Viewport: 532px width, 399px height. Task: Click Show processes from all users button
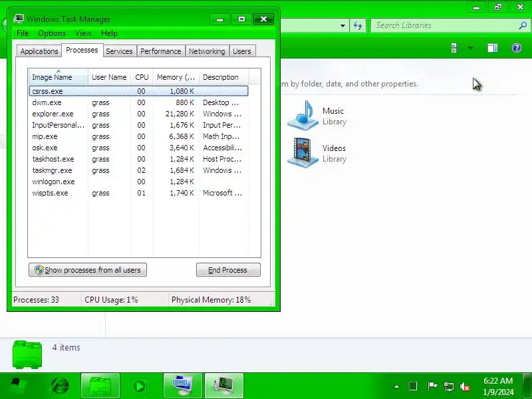click(x=88, y=270)
